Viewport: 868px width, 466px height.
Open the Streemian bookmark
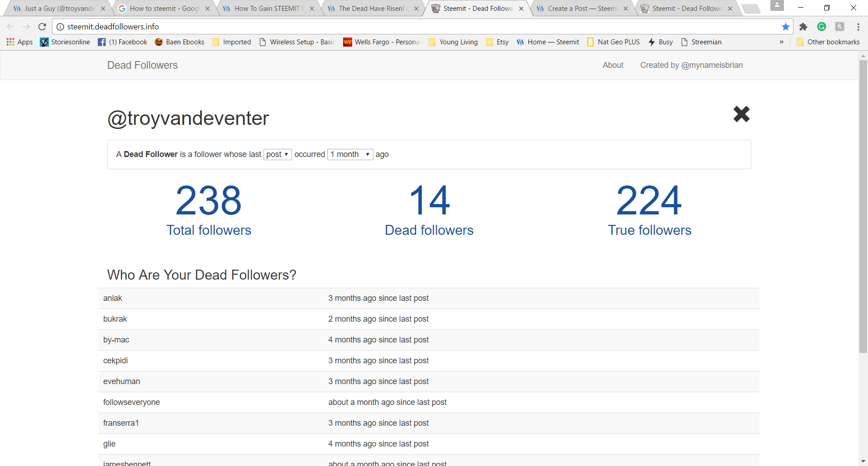(701, 42)
